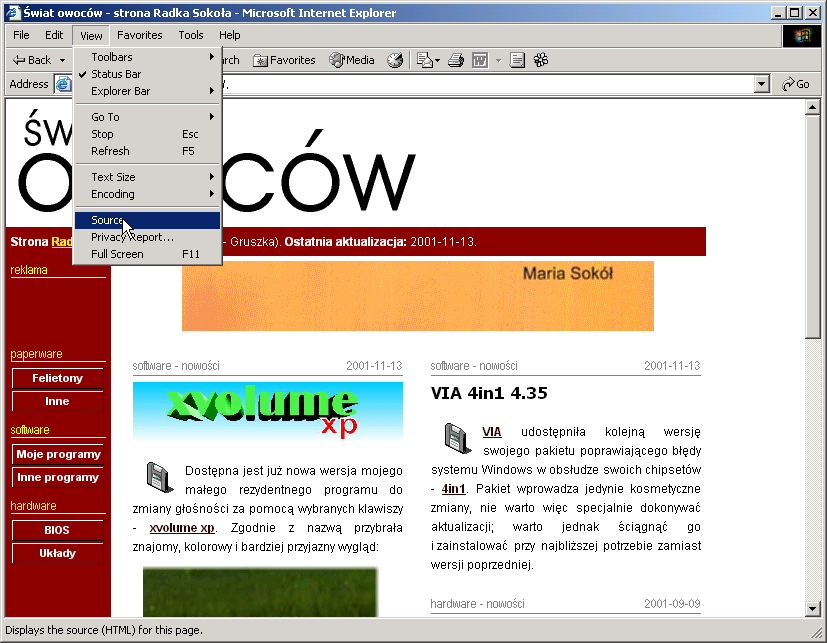
Task: Click the paperware sidebar heading
Action: 36,354
